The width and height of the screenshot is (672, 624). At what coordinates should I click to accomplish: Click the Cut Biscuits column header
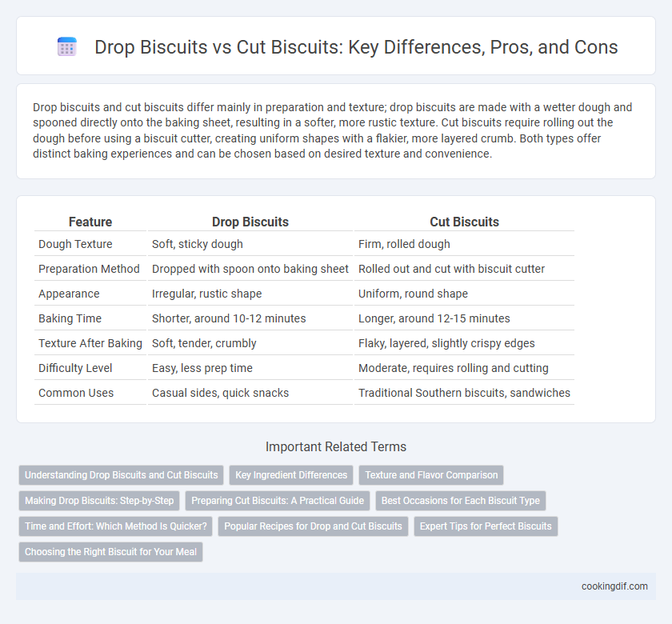(x=465, y=222)
